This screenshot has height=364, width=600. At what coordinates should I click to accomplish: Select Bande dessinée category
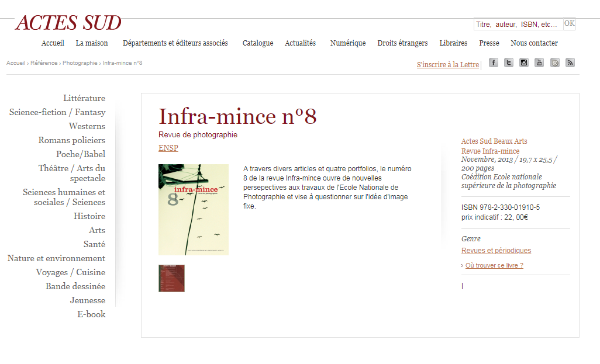pos(75,286)
